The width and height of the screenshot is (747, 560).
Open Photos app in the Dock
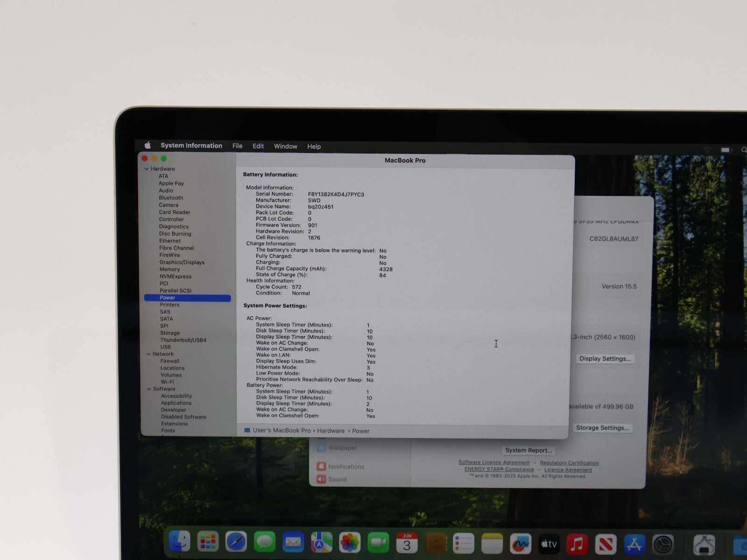(x=350, y=543)
